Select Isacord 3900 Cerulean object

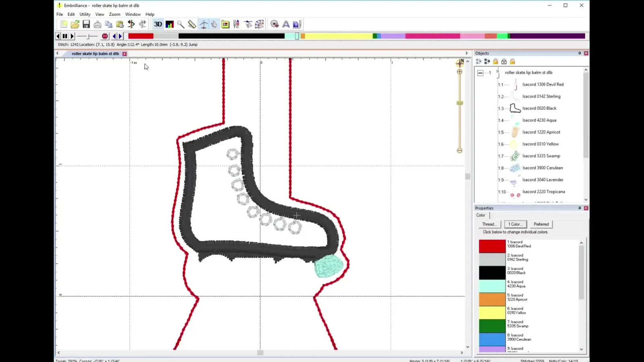pos(543,168)
